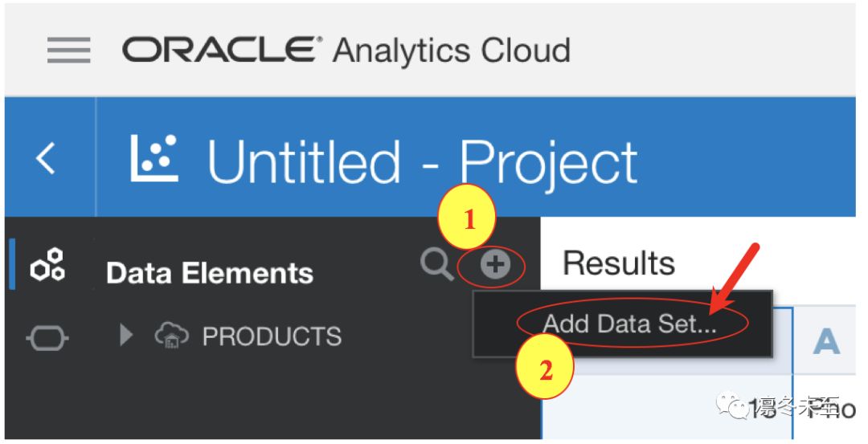Click the Untitled - Project title

[x=423, y=161]
